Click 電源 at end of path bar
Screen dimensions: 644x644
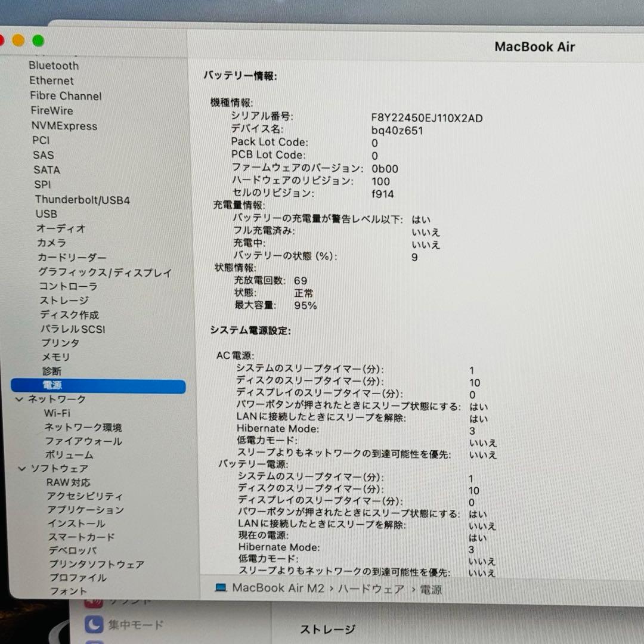[431, 590]
